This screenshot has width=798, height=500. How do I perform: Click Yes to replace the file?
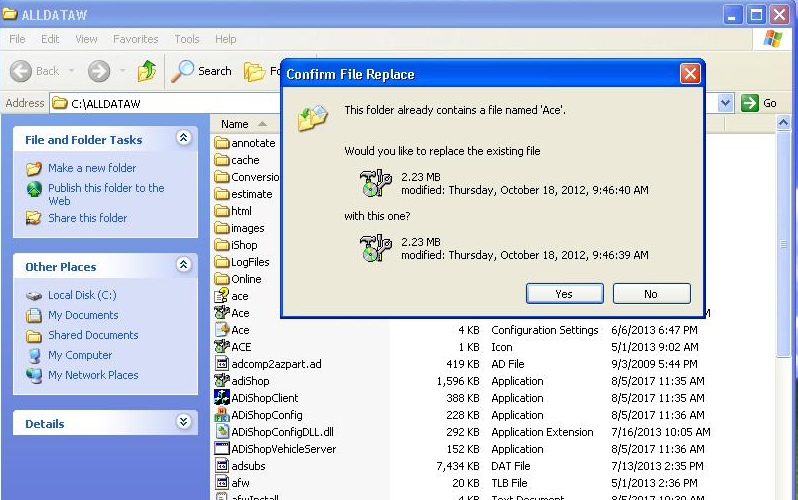(x=564, y=294)
